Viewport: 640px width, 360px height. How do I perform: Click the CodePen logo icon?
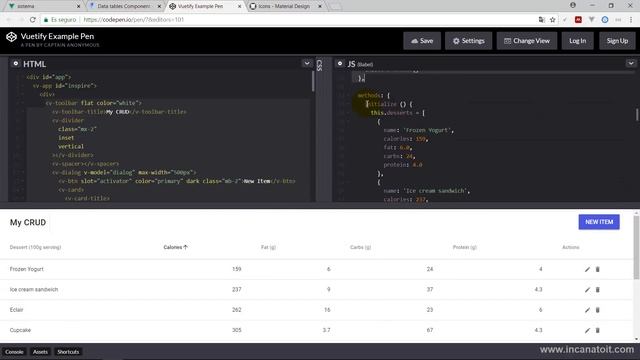[11, 37]
